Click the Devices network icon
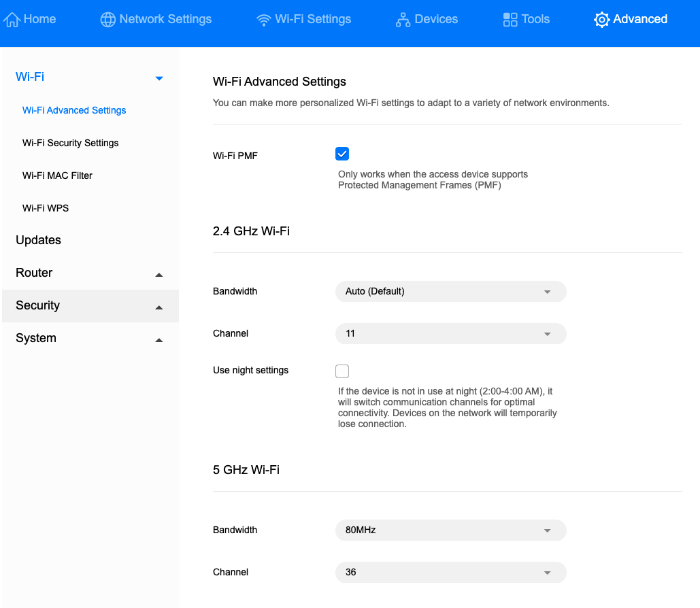The height and width of the screenshot is (608, 700). click(x=403, y=20)
